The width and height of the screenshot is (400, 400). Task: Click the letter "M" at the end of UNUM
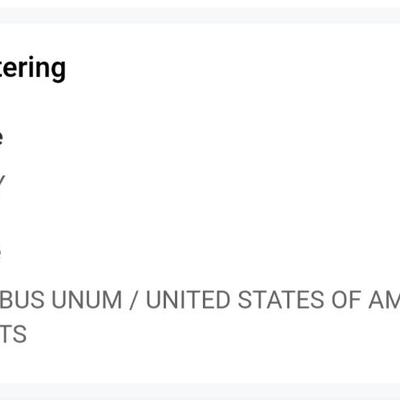tap(114, 300)
